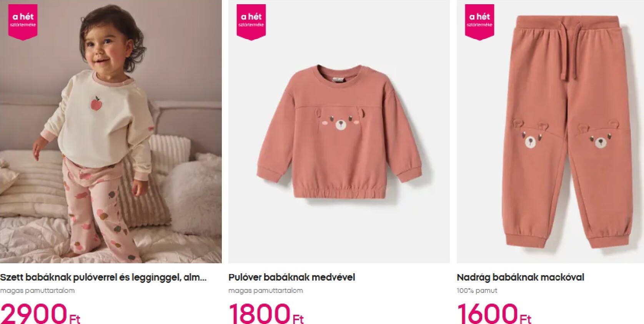Click the 1800 Ft price

coord(266,314)
